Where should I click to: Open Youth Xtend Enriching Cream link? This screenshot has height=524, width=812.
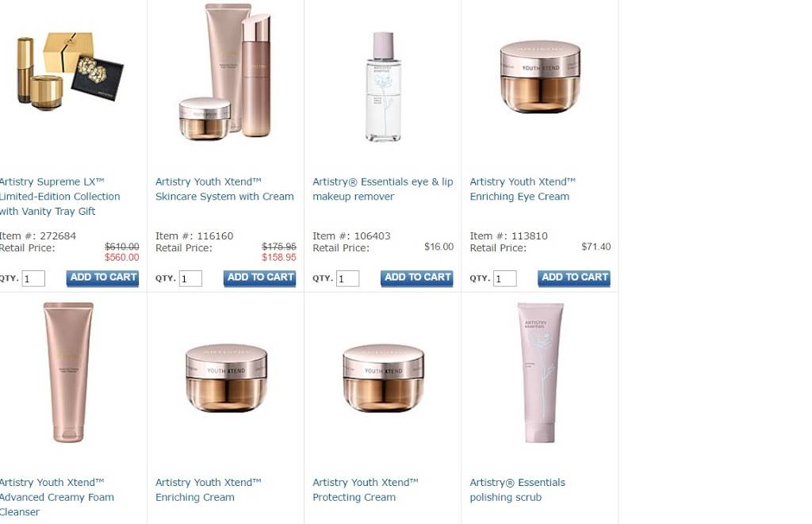coord(209,490)
